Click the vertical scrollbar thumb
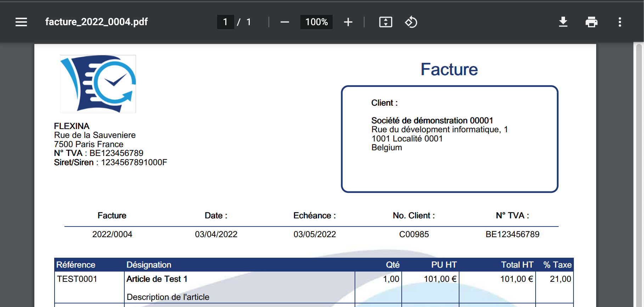 pyautogui.click(x=639, y=175)
